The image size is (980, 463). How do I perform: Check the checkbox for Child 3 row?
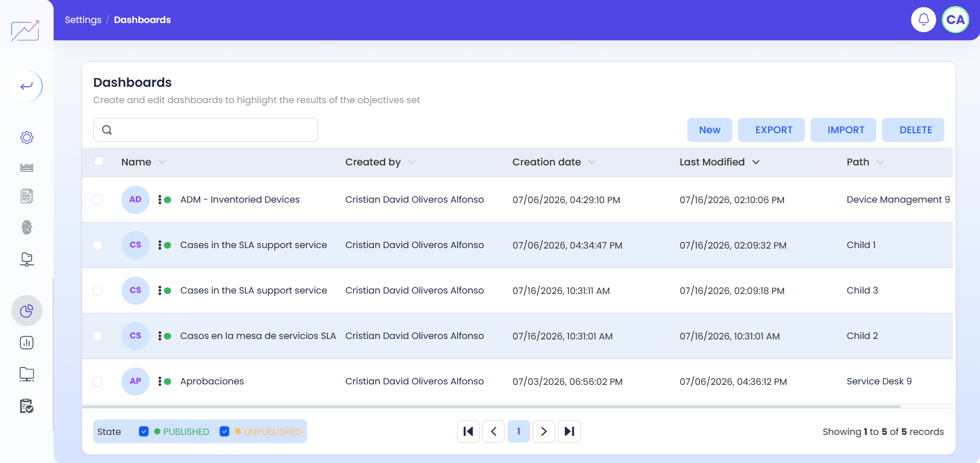pos(98,290)
